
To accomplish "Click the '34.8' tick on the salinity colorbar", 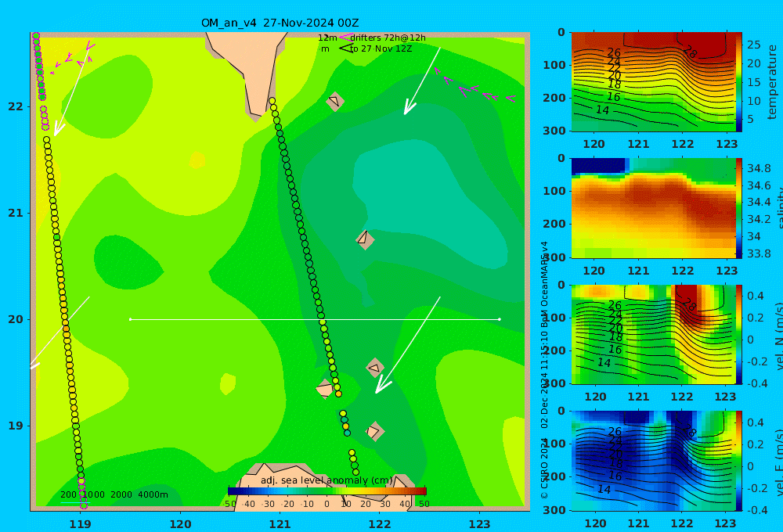I will 759,168.
